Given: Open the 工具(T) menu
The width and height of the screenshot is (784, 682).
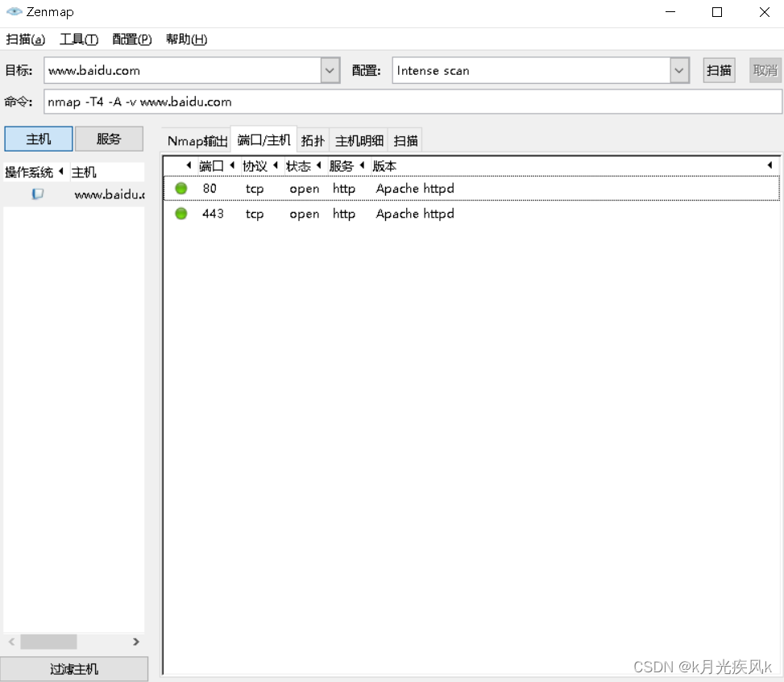Looking at the screenshot, I should click(79, 39).
